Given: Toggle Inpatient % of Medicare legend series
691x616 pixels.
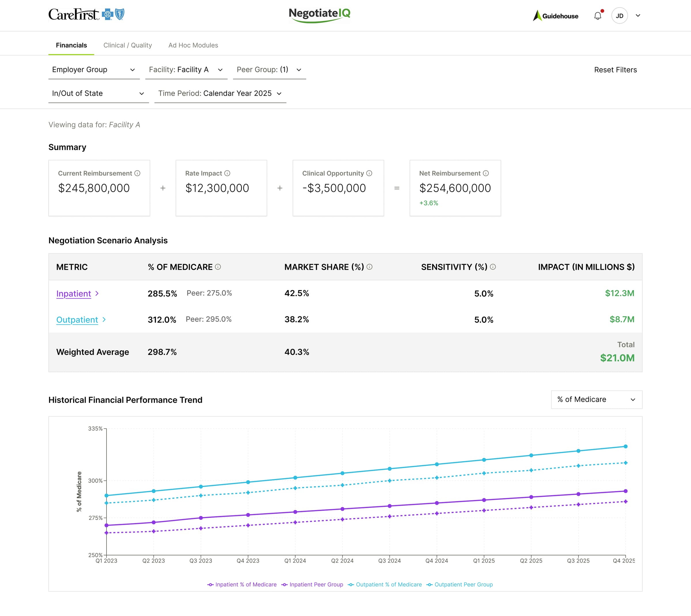Looking at the screenshot, I should click(242, 585).
